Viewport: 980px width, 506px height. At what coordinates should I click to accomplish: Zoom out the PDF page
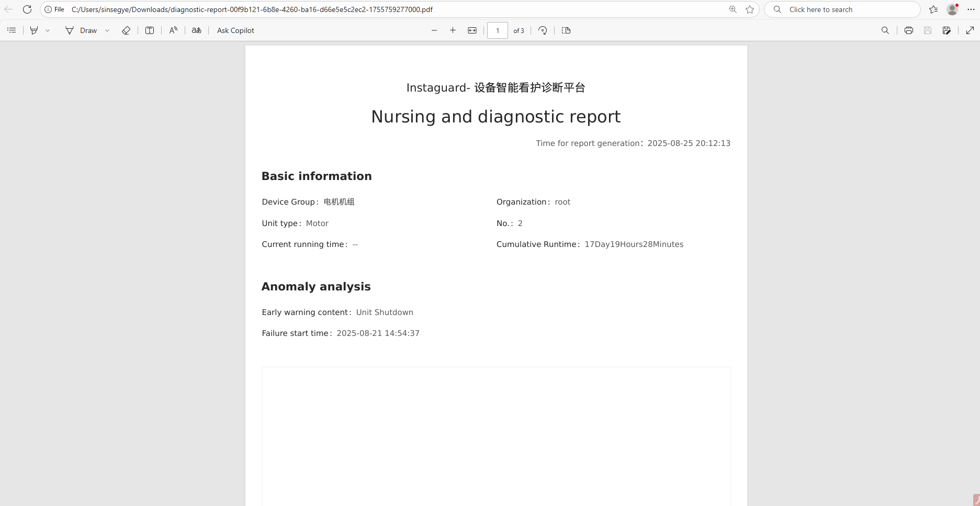click(434, 30)
